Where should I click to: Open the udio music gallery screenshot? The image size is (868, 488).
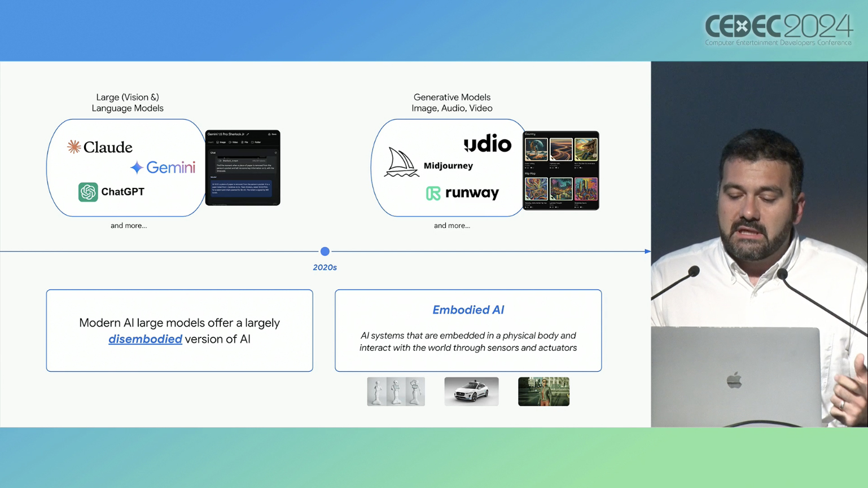coord(561,171)
